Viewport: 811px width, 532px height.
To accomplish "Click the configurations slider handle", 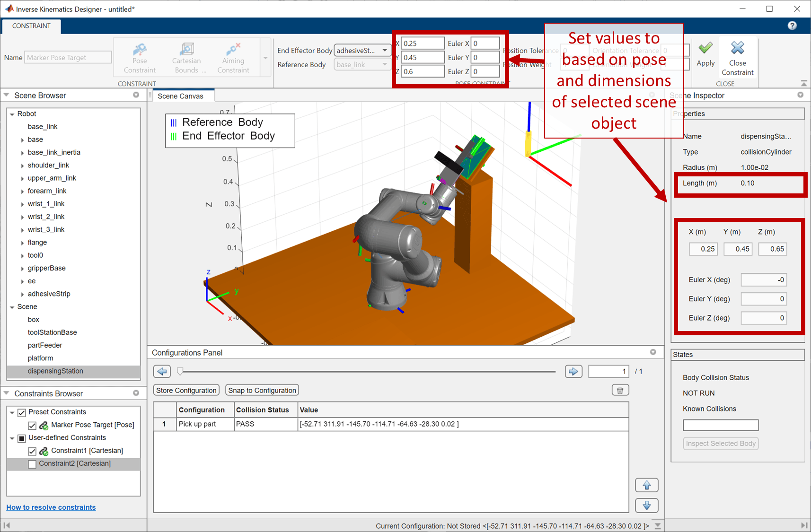I will (x=180, y=371).
